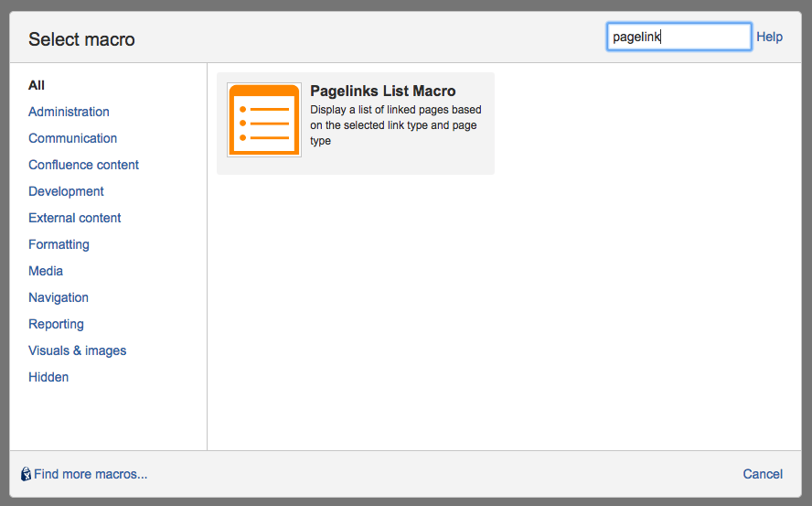The image size is (812, 506).
Task: Focus the macro search field
Action: (678, 37)
